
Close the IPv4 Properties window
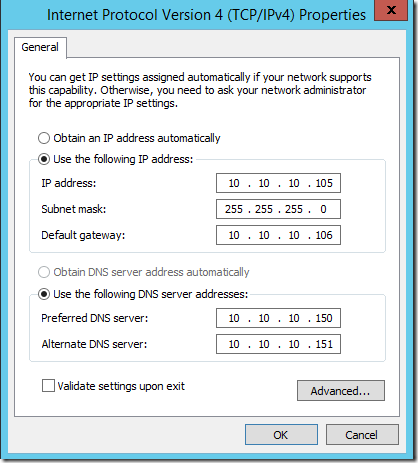(x=391, y=10)
